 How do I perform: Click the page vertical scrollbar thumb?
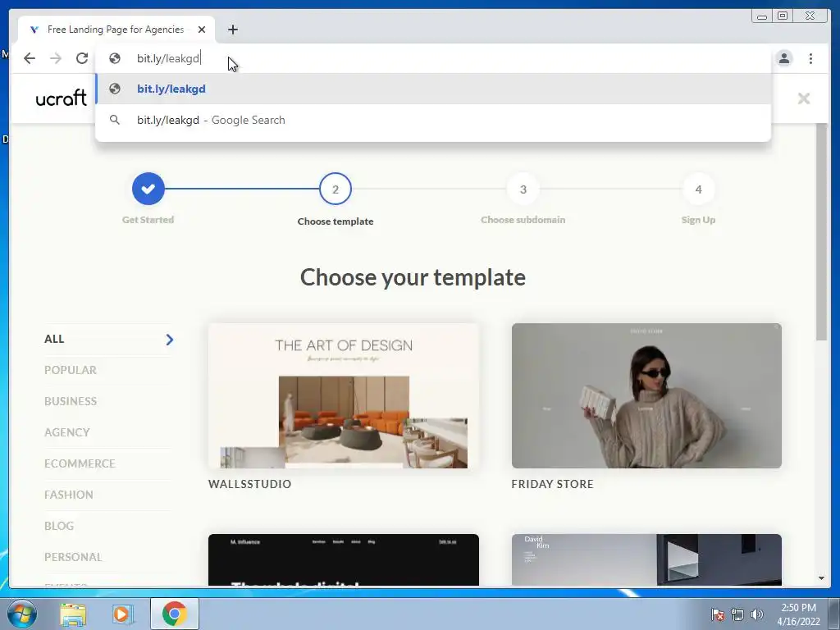pos(821,232)
